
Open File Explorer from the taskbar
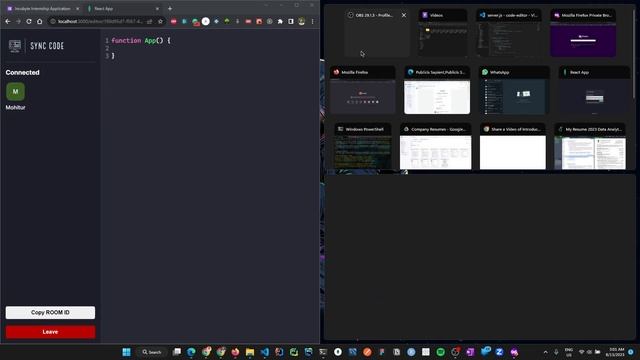(250, 352)
